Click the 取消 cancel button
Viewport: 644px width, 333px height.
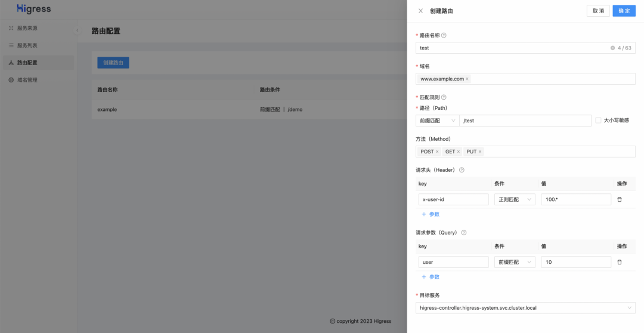tap(598, 11)
